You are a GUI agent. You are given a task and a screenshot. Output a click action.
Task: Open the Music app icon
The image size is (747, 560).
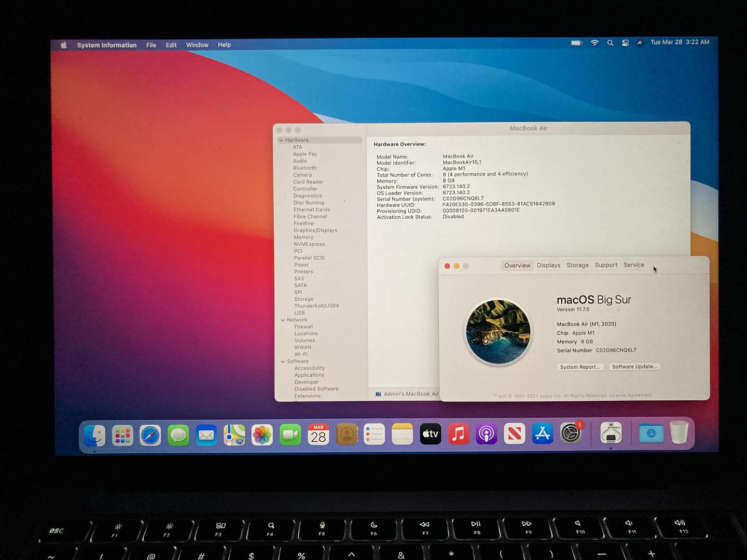pyautogui.click(x=458, y=434)
